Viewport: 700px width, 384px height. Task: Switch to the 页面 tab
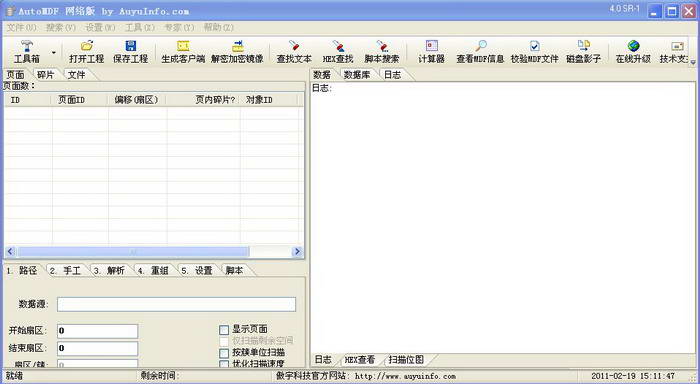16,75
